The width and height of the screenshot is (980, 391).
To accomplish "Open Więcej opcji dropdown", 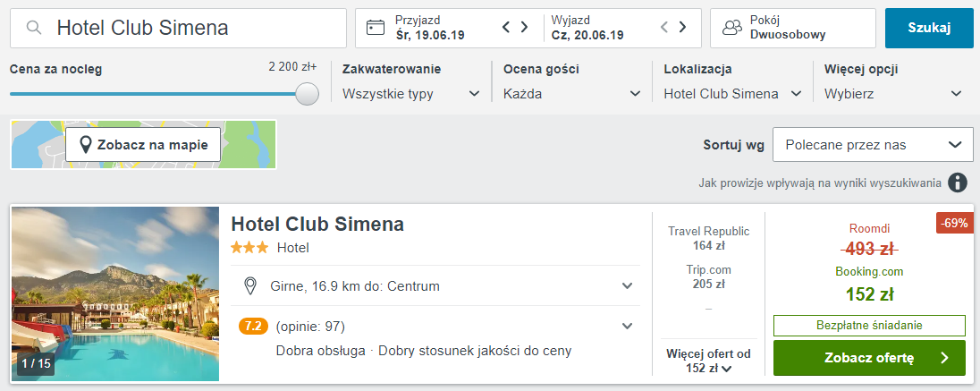I will (x=893, y=94).
